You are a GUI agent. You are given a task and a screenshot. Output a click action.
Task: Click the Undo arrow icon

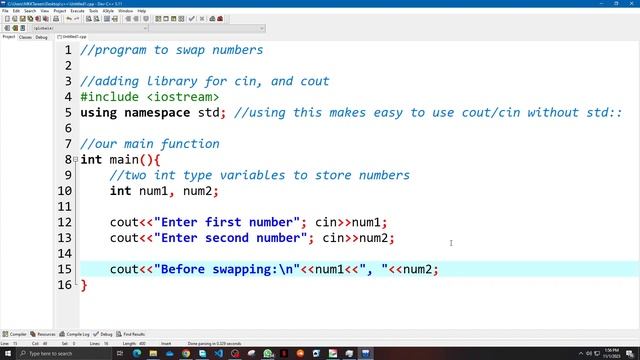pos(69,19)
